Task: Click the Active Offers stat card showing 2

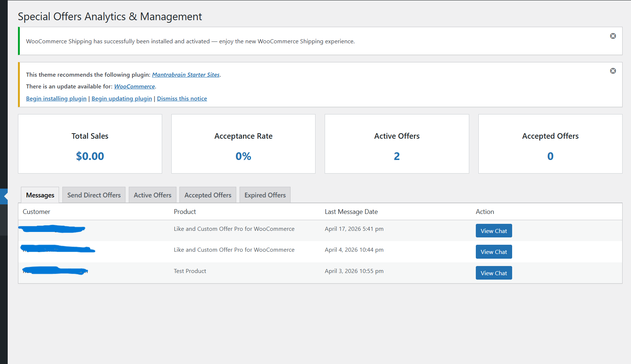Action: pyautogui.click(x=397, y=144)
